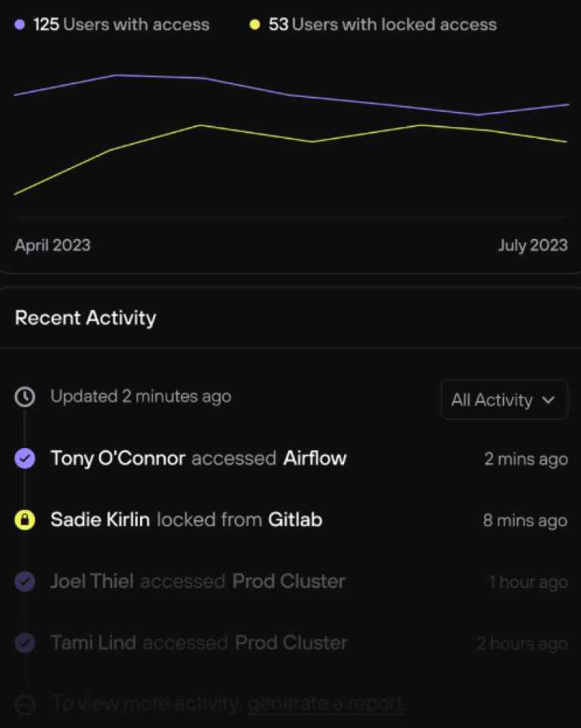Click the chevron arrow in All Activity
Screen dimensions: 581x728
(550, 400)
